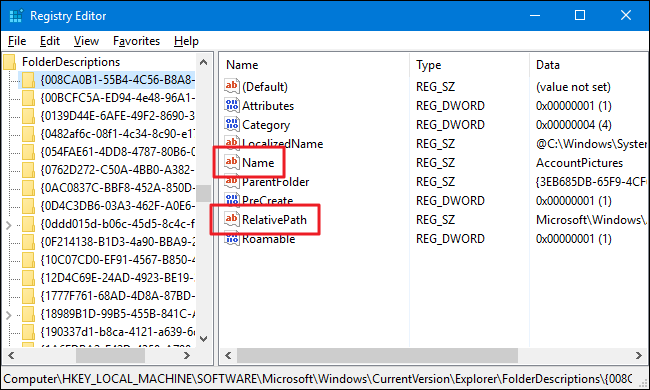Open the View menu

point(86,41)
